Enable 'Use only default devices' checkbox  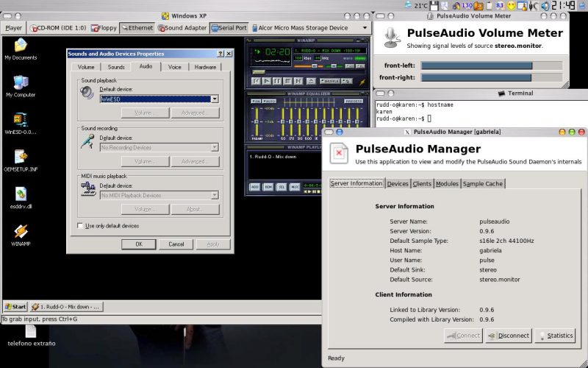[80, 226]
